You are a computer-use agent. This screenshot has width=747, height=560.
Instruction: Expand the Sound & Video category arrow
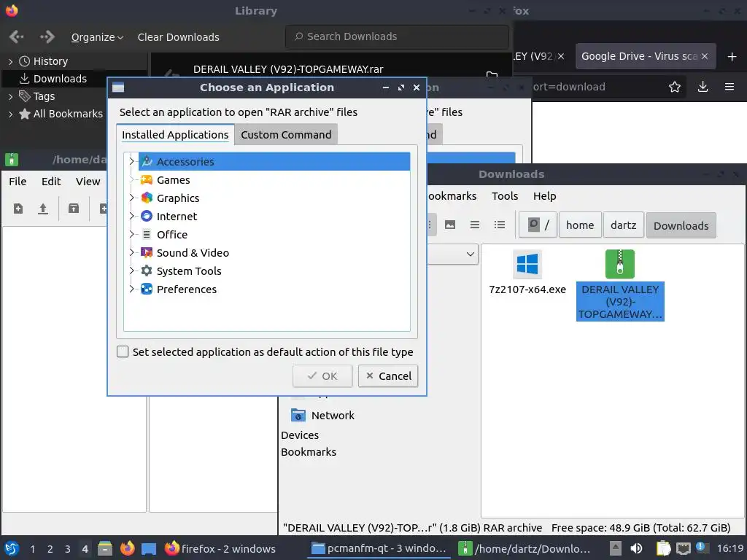[x=131, y=252]
